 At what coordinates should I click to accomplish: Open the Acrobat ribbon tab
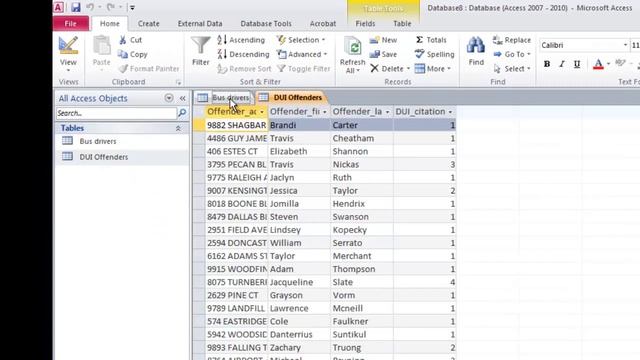322,24
